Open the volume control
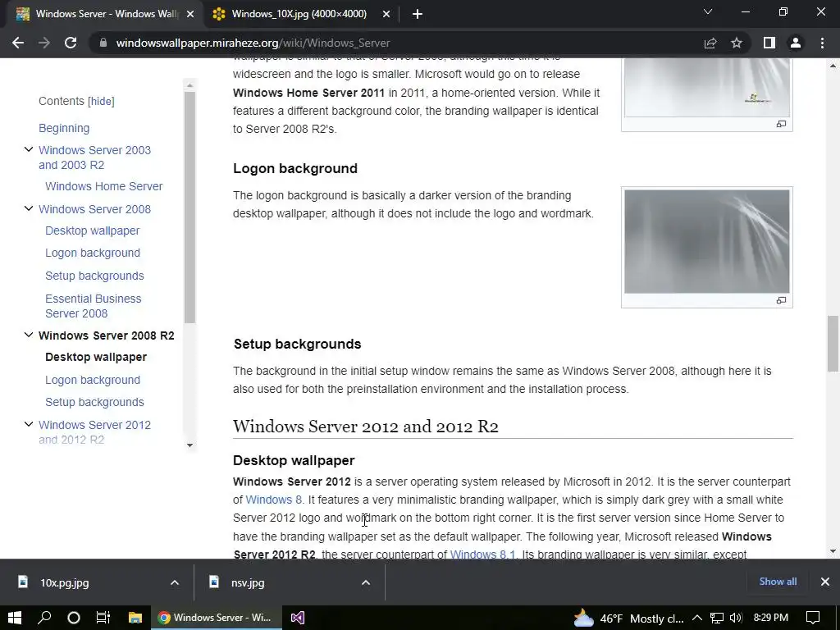The width and height of the screenshot is (840, 630). pyautogui.click(x=736, y=618)
